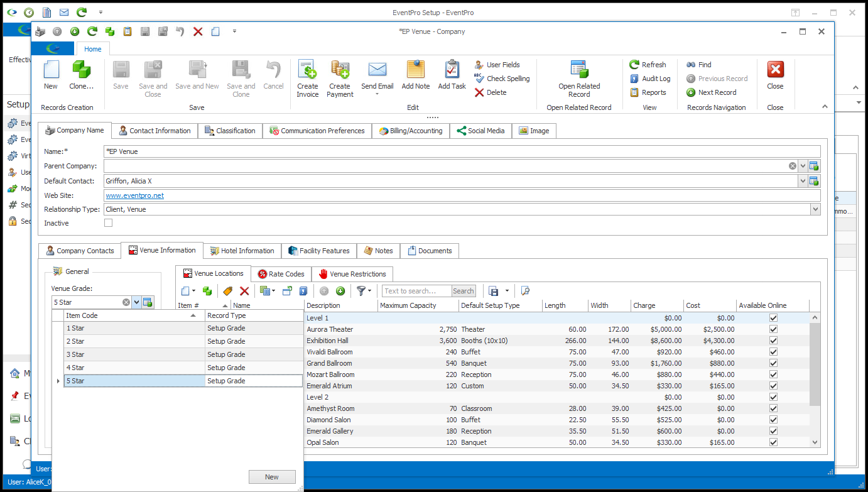Image resolution: width=868 pixels, height=492 pixels.
Task: Switch to Venue Restrictions tab
Action: (352, 274)
